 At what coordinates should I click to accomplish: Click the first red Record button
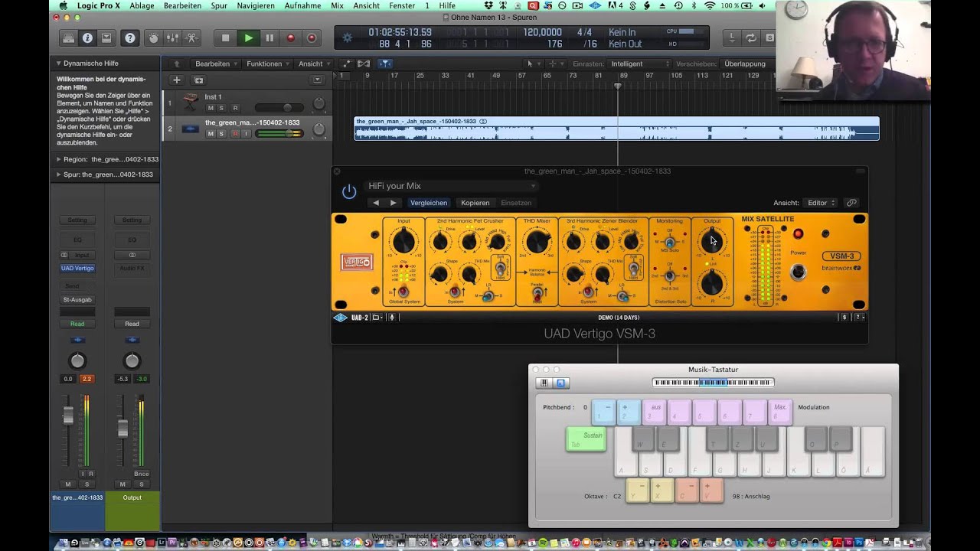pyautogui.click(x=290, y=37)
